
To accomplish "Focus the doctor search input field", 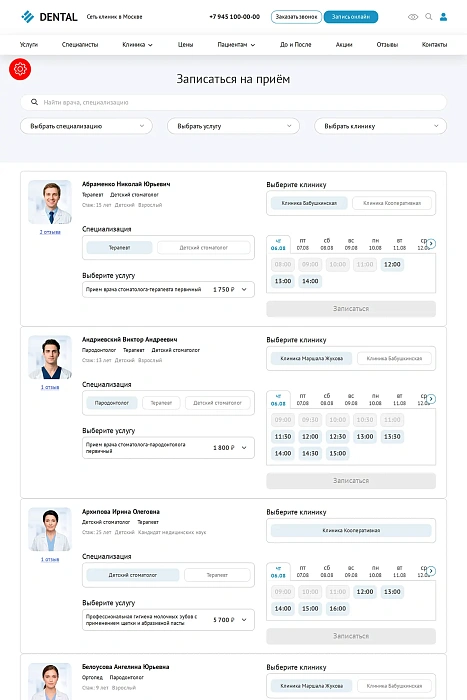I will (x=233, y=102).
